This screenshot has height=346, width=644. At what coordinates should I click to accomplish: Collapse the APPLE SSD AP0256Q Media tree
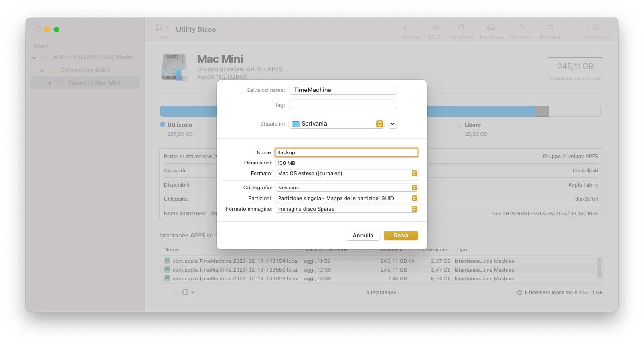pos(35,57)
